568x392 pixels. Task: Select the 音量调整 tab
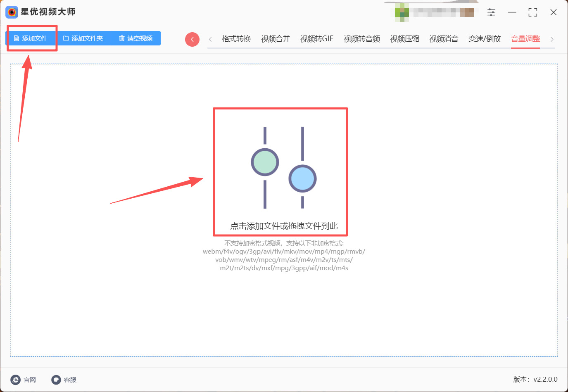coord(525,39)
